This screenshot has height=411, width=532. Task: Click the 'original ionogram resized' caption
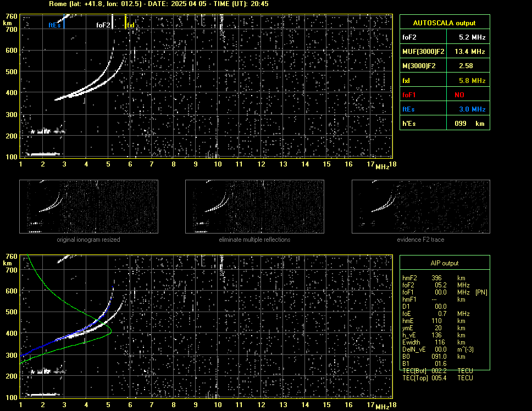click(88, 240)
